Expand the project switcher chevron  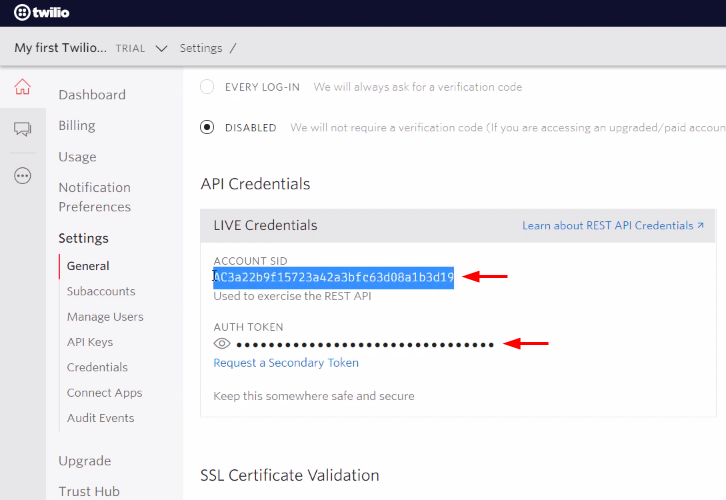tap(161, 48)
